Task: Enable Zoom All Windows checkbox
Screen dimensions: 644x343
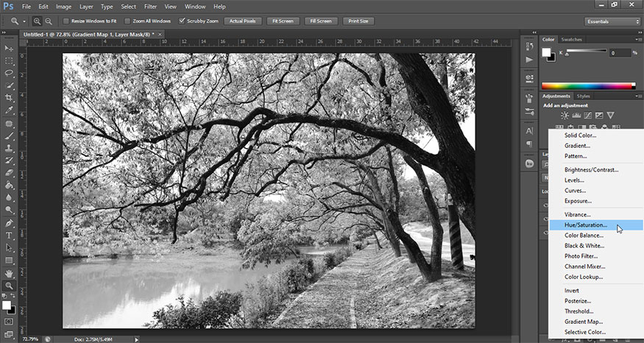Action: point(127,21)
